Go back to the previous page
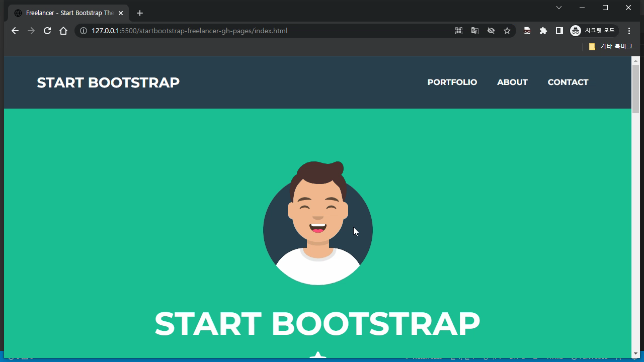 click(x=15, y=31)
